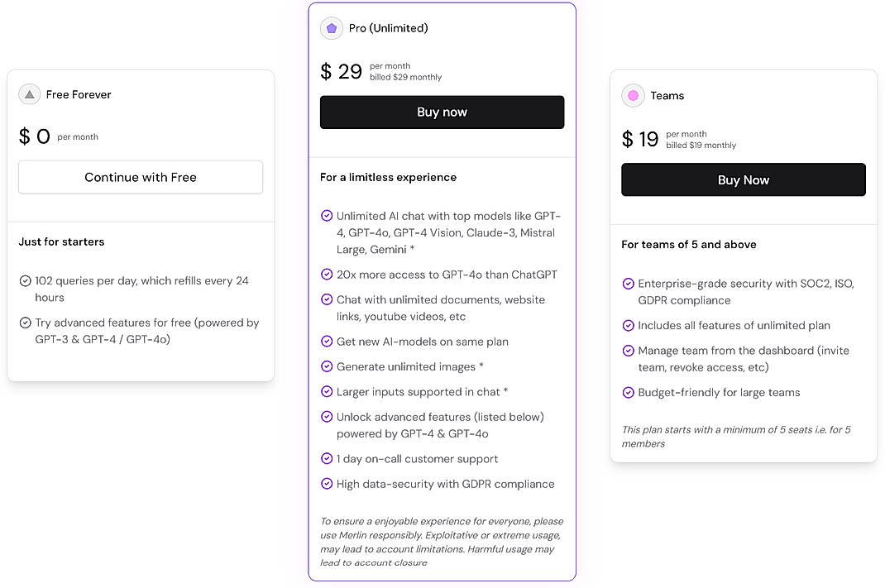Click the checkmark beside 'Generate unlimited images'
This screenshot has height=588, width=885.
(x=326, y=366)
